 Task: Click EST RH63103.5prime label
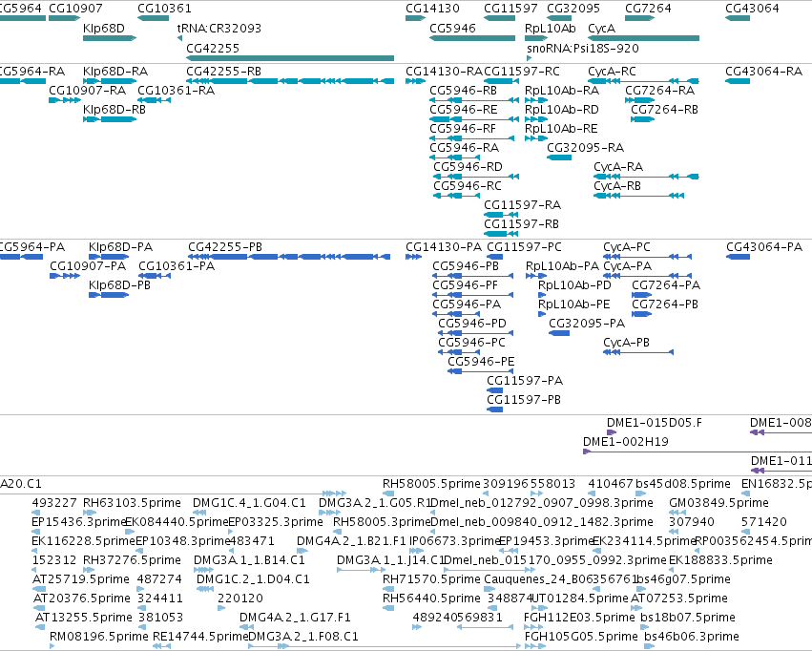[132, 502]
